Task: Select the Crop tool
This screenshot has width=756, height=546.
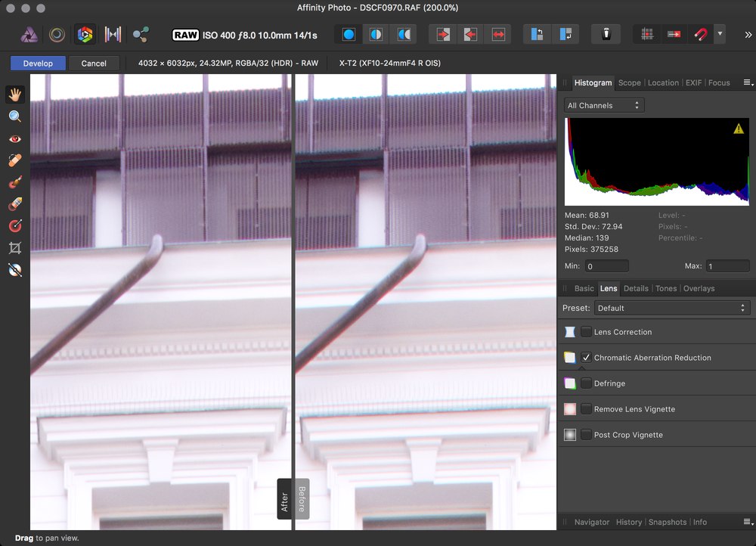Action: pos(15,248)
